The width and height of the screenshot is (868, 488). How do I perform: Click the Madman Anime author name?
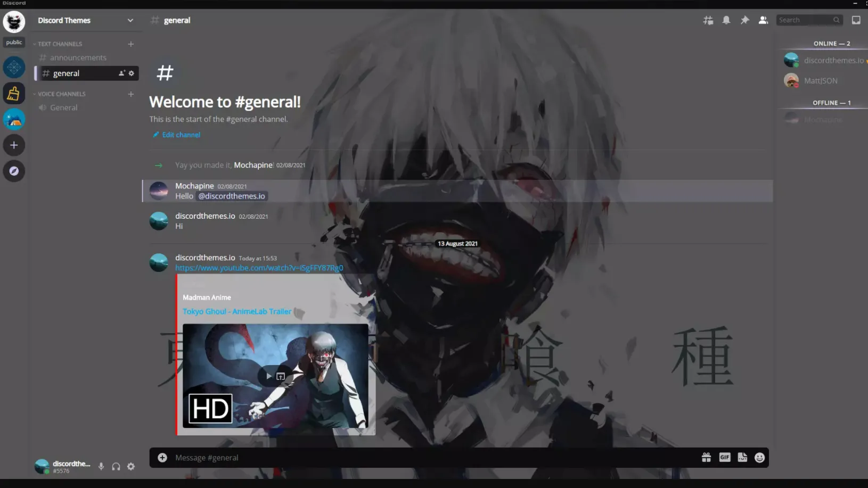tap(207, 297)
